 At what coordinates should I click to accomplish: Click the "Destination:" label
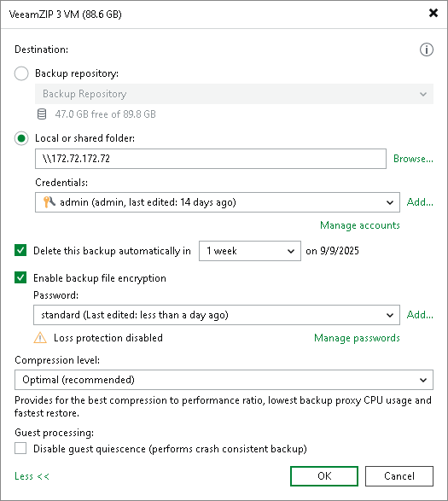pos(42,50)
